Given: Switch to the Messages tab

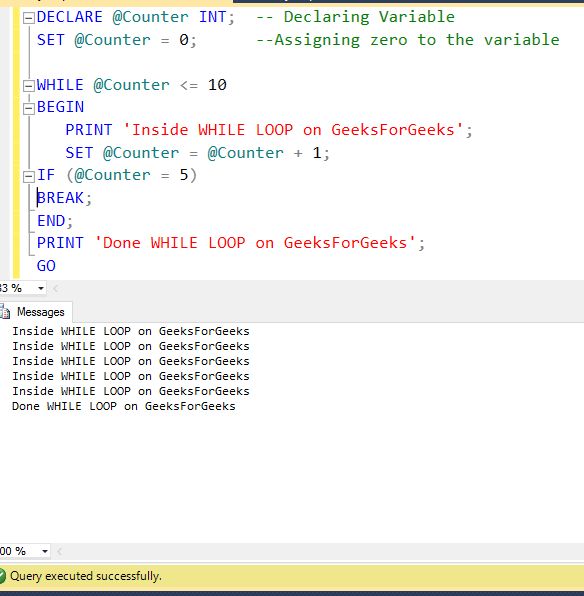Looking at the screenshot, I should pos(36,312).
